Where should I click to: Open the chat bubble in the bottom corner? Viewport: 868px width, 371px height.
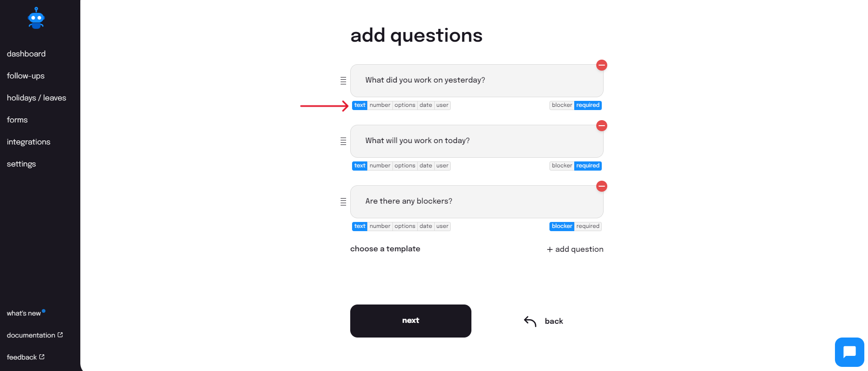click(x=850, y=352)
